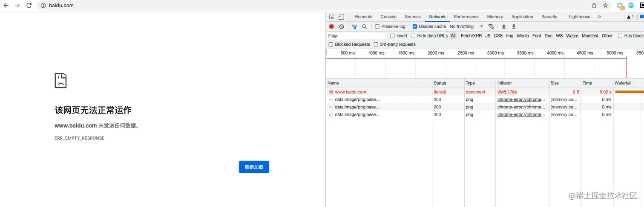Filter requests by Img
The height and width of the screenshot is (207, 644).
point(510,36)
